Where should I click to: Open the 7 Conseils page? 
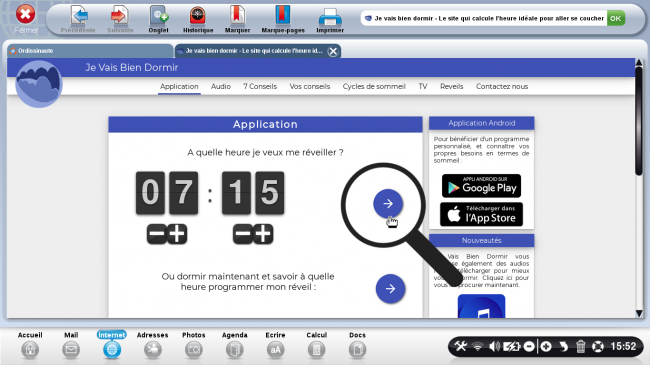(x=260, y=86)
